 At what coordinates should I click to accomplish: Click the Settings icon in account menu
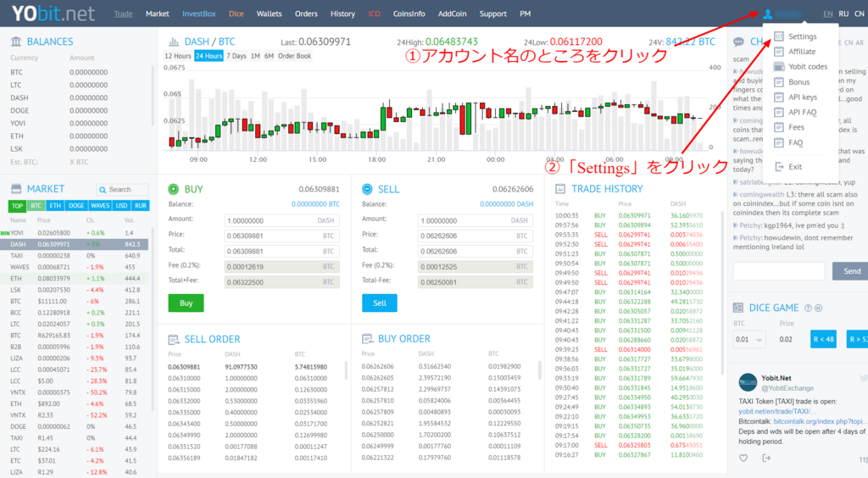coord(779,36)
